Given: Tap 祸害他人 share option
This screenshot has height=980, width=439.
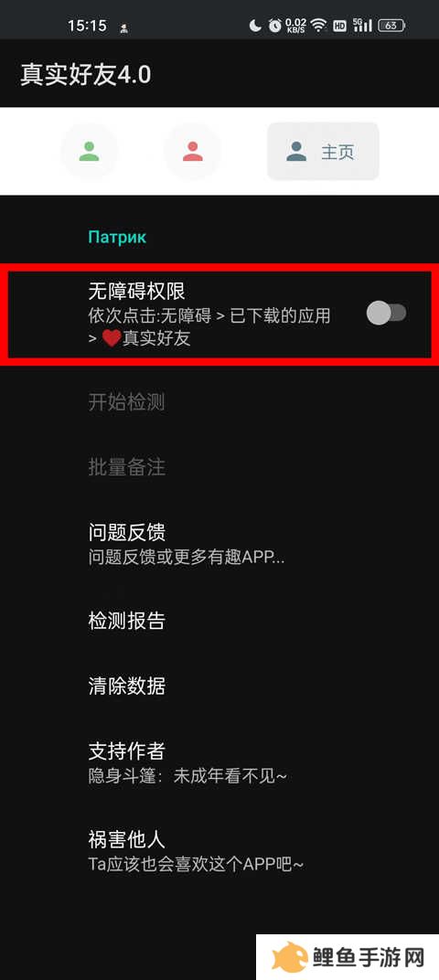Looking at the screenshot, I should pos(219,850).
